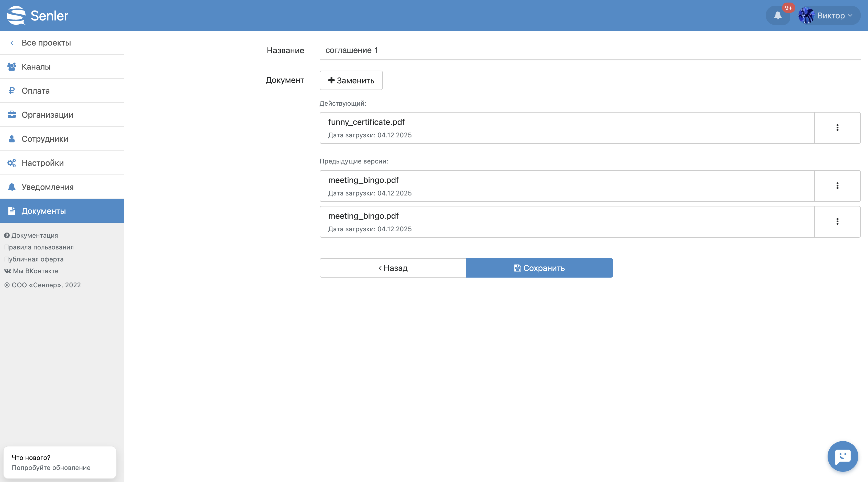868x482 pixels.
Task: Click the Настройки gears icon
Action: pos(12,163)
